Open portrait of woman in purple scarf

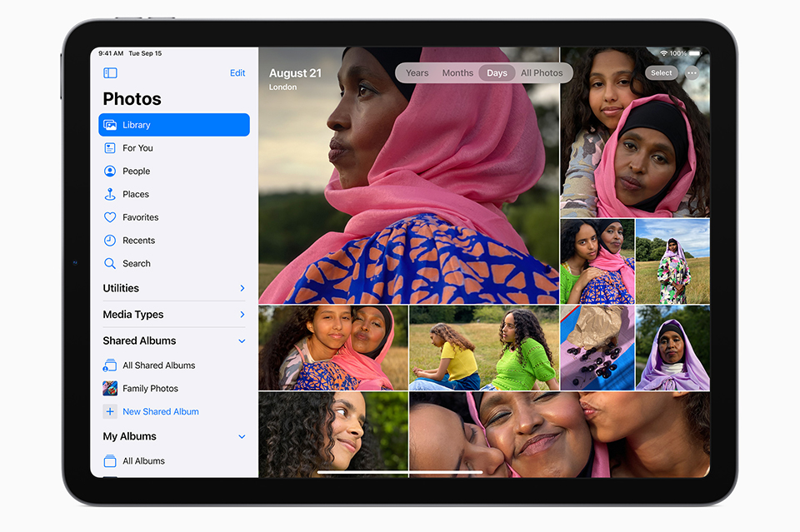673,348
